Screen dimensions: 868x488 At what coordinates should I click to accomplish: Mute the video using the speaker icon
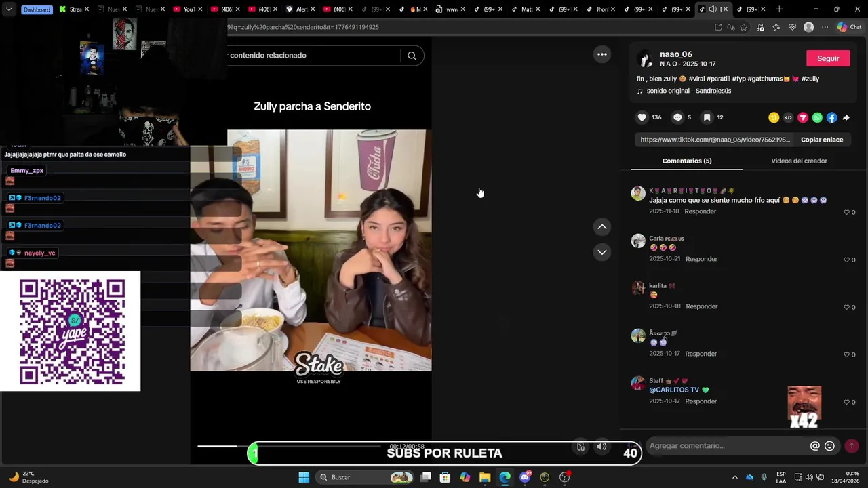click(x=601, y=447)
